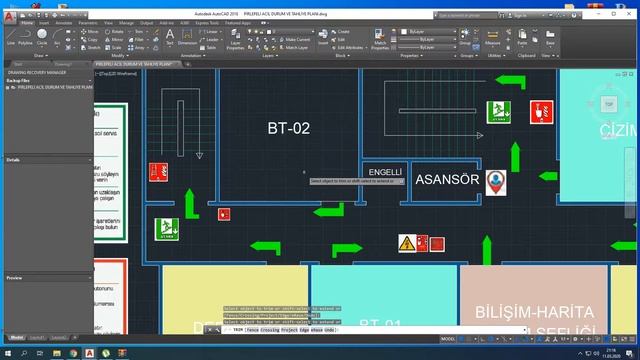Click the Table annotation tool
The height and width of the screenshot is (360, 640).
[x=208, y=48]
